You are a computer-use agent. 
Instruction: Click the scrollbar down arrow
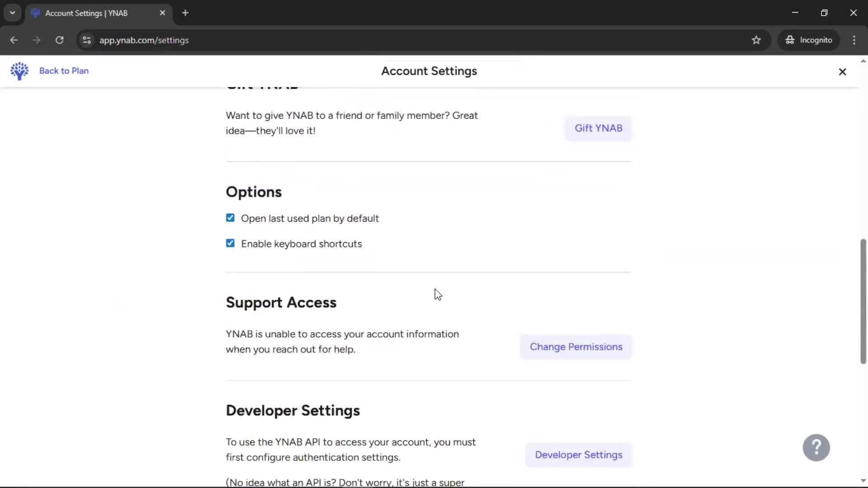pyautogui.click(x=863, y=481)
